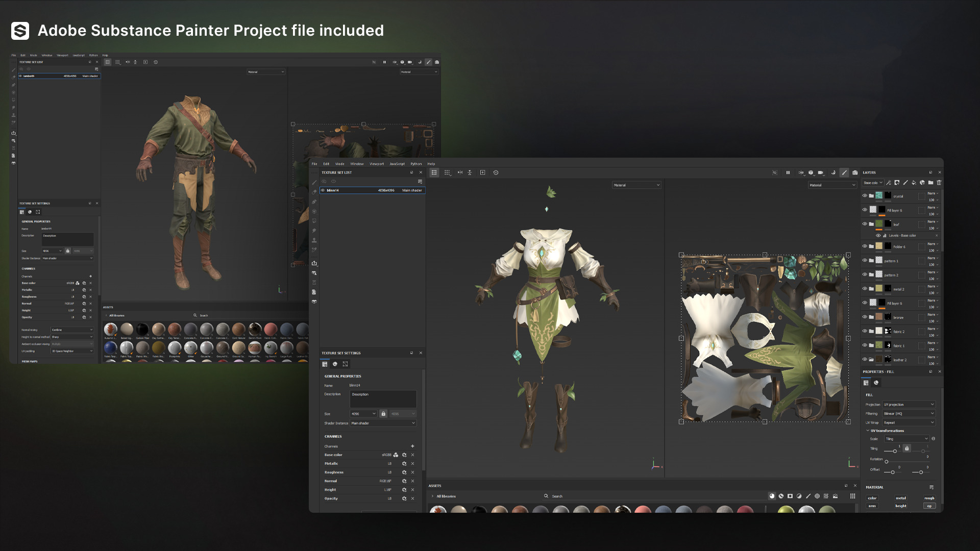Open the Projection dropdown showing UV projection
Screen dimensions: 980x551
909,405
